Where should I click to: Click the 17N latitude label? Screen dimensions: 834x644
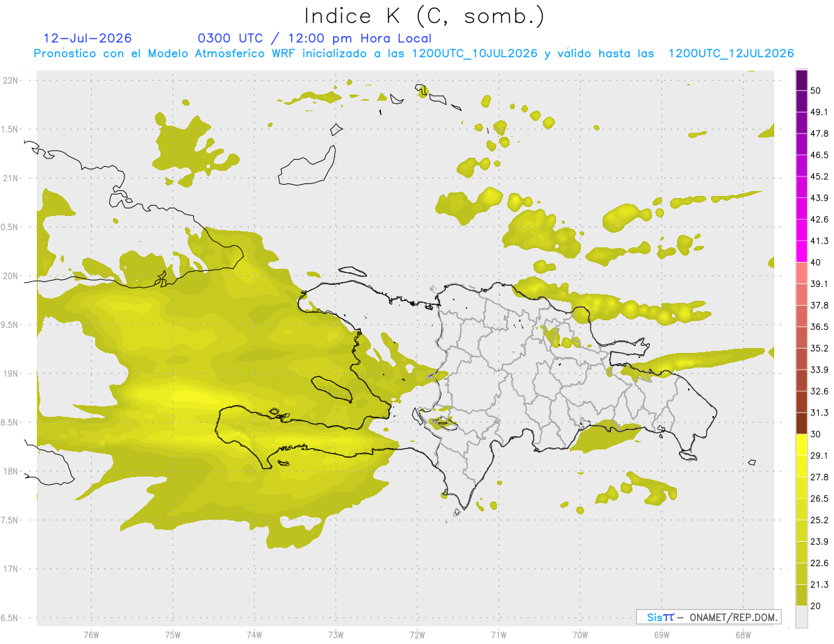[11, 569]
